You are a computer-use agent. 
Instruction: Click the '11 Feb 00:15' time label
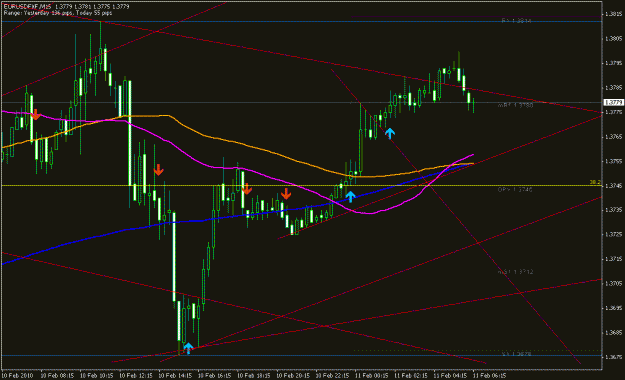coord(371,376)
